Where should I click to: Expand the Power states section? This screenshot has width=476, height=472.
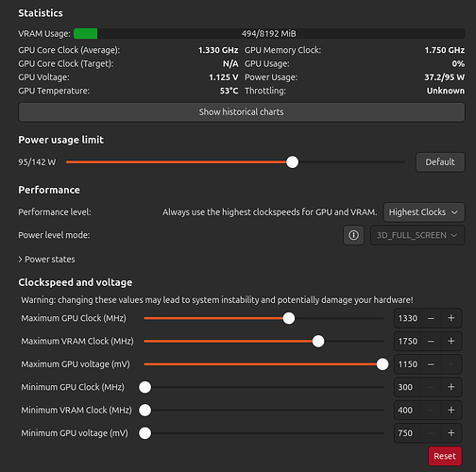tap(46, 260)
